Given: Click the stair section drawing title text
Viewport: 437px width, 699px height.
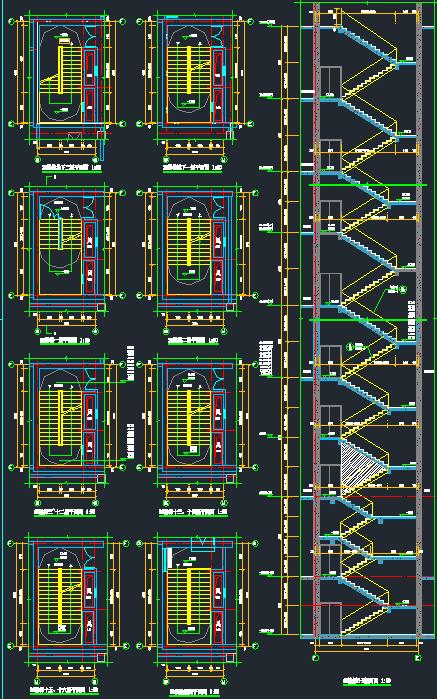Looking at the screenshot, I should coord(367,681).
